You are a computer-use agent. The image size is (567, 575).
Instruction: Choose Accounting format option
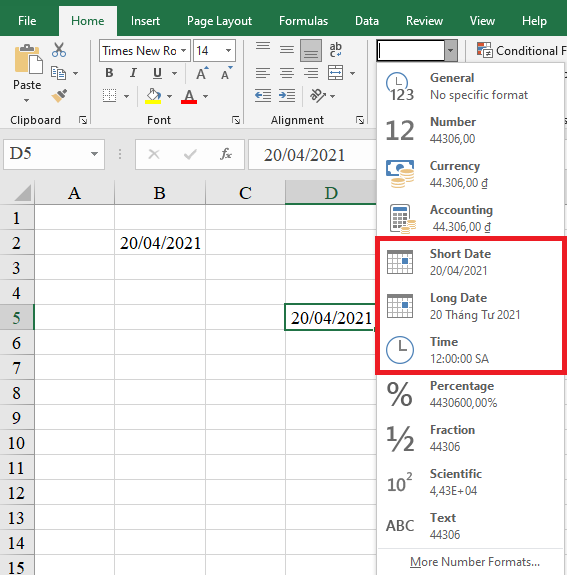[x=471, y=218]
